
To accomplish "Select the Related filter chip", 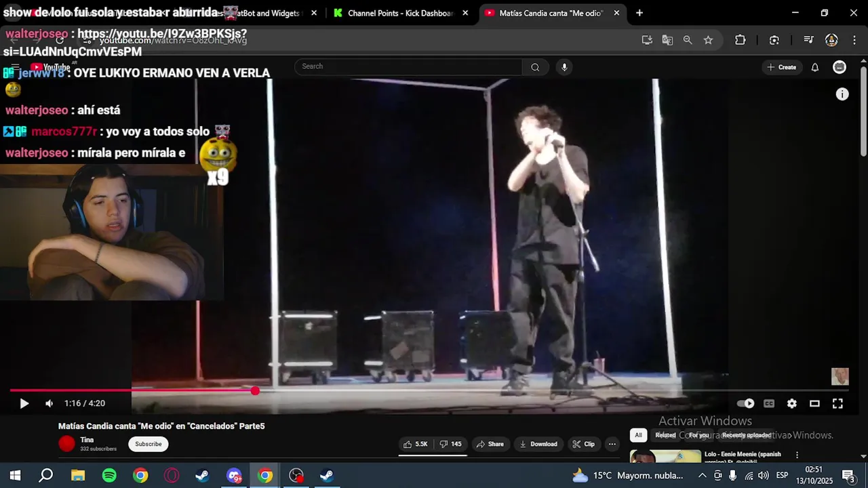I will click(x=665, y=435).
